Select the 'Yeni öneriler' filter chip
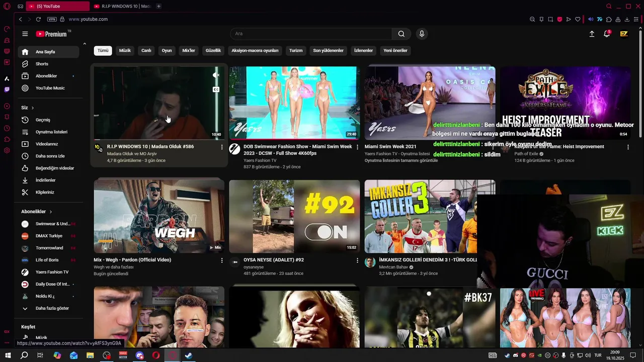 [395, 50]
